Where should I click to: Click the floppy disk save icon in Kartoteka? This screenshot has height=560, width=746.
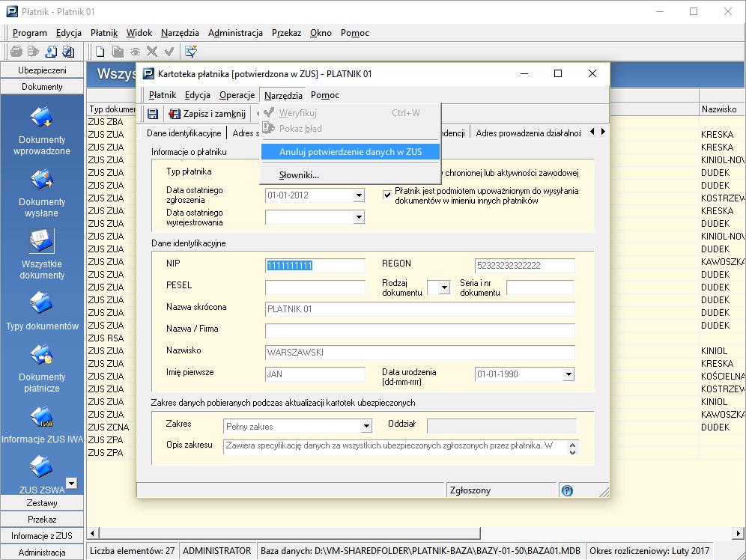pyautogui.click(x=153, y=114)
